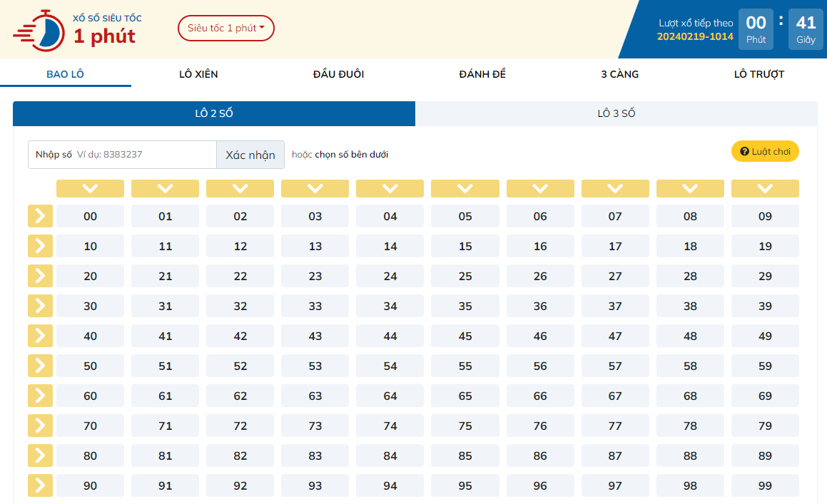Go to the ĐÁNH ĐỀ tab
Image resolution: width=827 pixels, height=504 pixels.
coord(482,74)
